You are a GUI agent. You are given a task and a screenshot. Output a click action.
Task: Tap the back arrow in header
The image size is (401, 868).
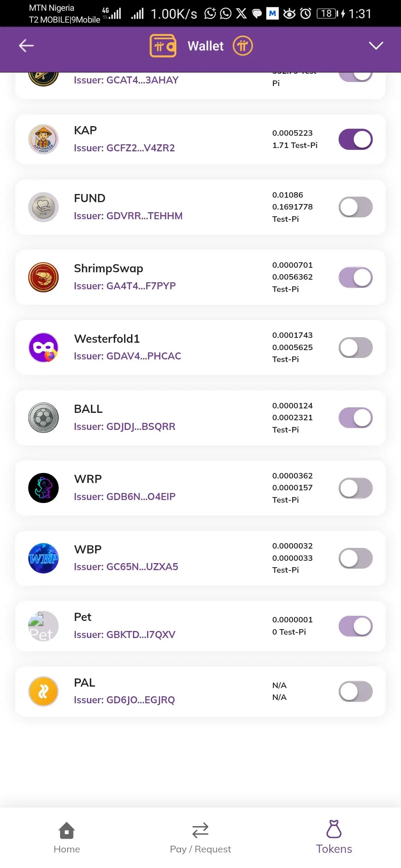tap(26, 46)
